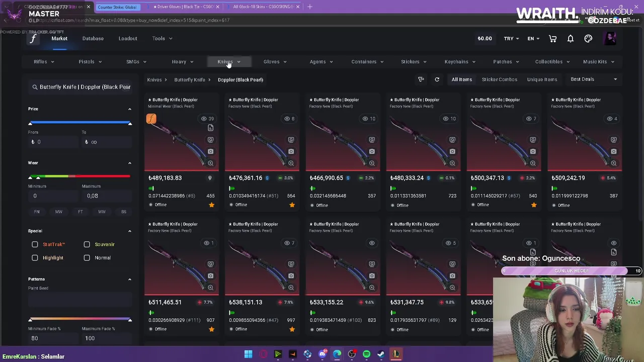The height and width of the screenshot is (362, 644).
Task: Click the location pin on ₺489,183.83 listing
Action: point(210,178)
